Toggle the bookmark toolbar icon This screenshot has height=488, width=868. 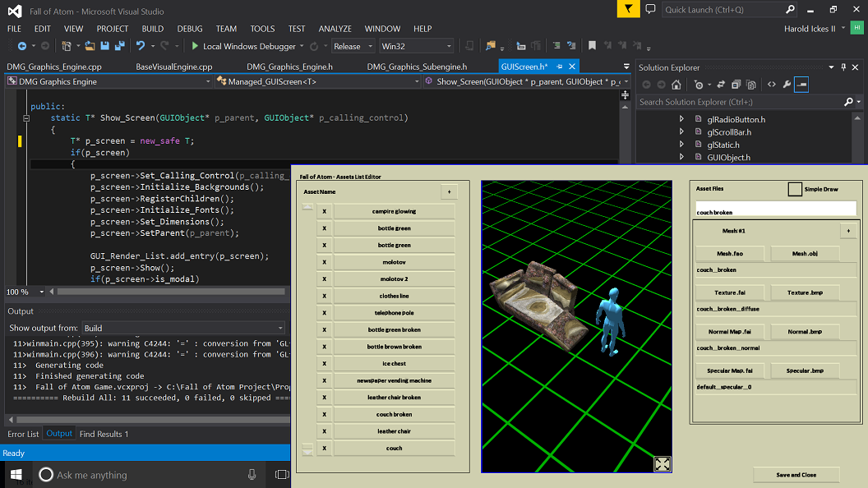pyautogui.click(x=593, y=46)
